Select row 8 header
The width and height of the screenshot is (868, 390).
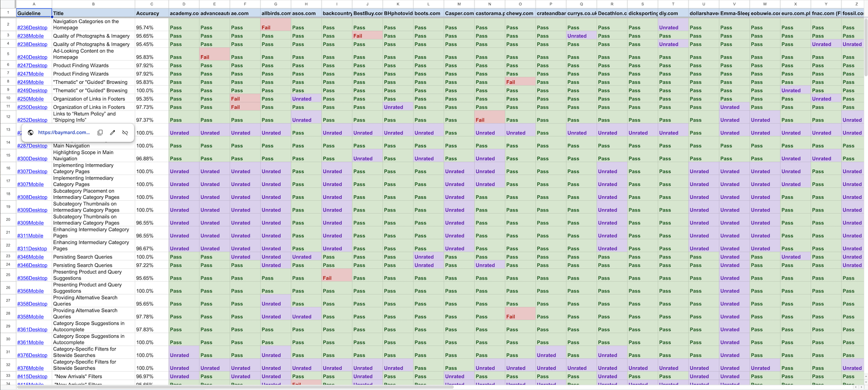tap(8, 82)
